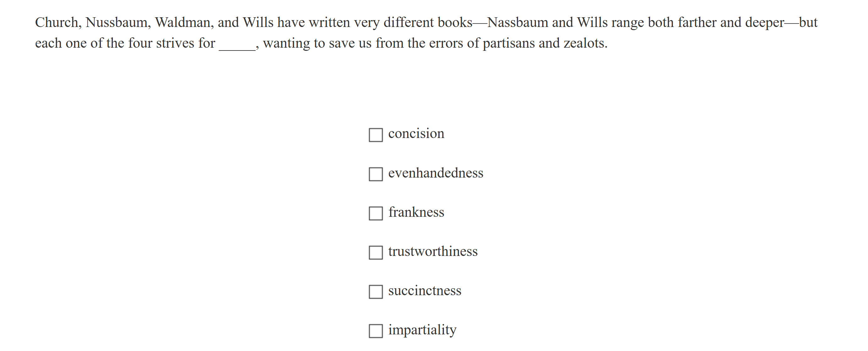Viewport: 868px width, 351px height.
Task: Enable the trustworthiness checkbox
Action: [375, 253]
